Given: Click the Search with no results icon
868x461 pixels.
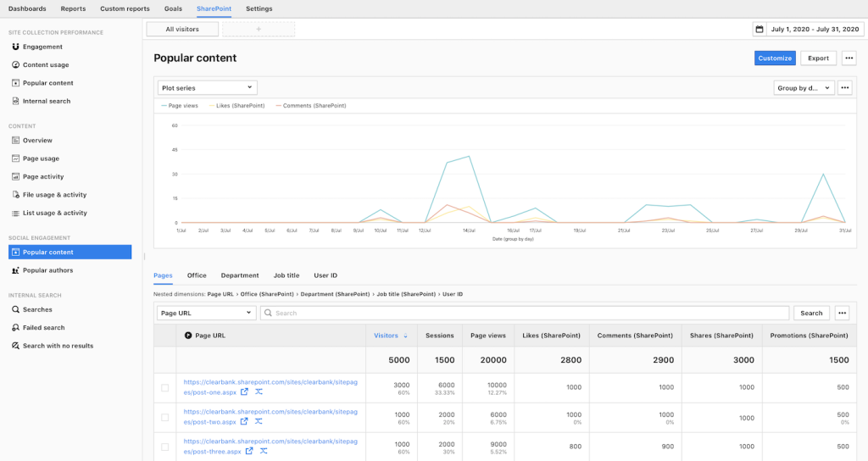Looking at the screenshot, I should pos(15,346).
